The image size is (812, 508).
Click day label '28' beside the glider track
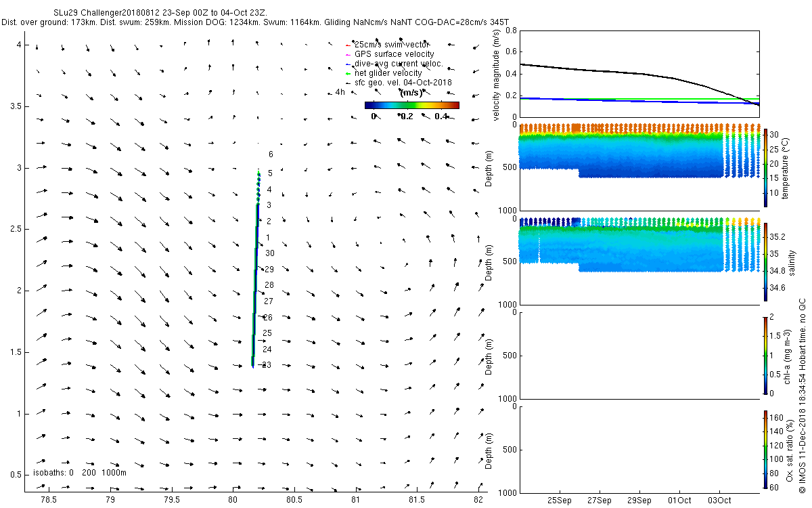(269, 286)
